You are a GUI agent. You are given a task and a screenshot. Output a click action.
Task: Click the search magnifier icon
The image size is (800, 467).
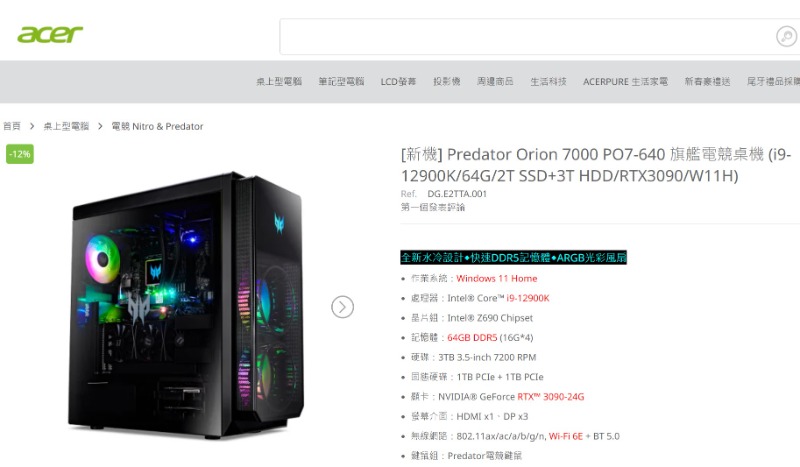tap(786, 36)
